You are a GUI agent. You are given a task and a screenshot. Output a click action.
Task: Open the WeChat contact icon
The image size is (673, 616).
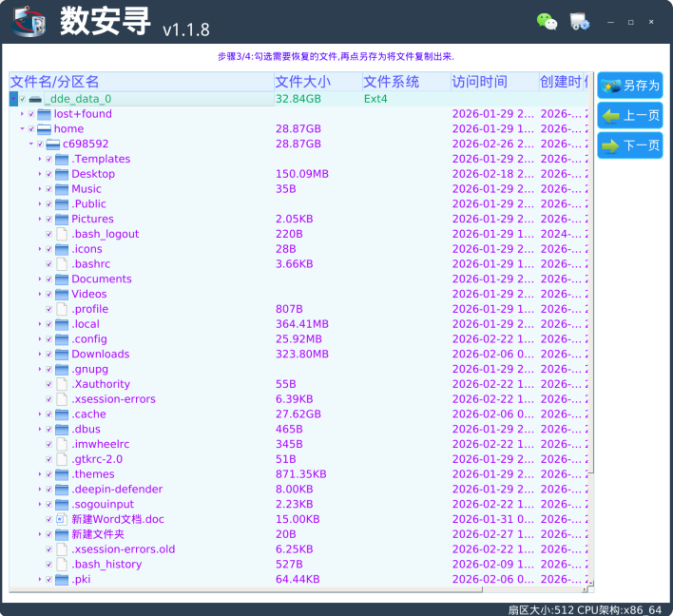[x=547, y=22]
